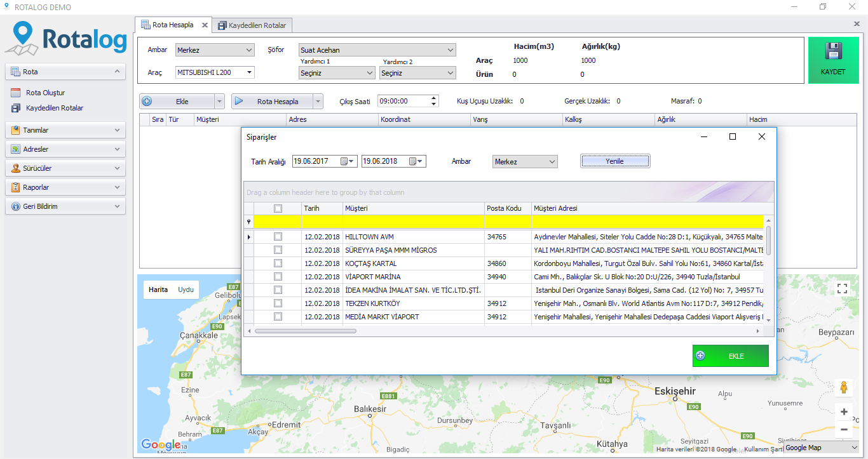The height and width of the screenshot is (459, 868).
Task: Increase the Çıkış Saati time stepper
Action: coord(434,98)
